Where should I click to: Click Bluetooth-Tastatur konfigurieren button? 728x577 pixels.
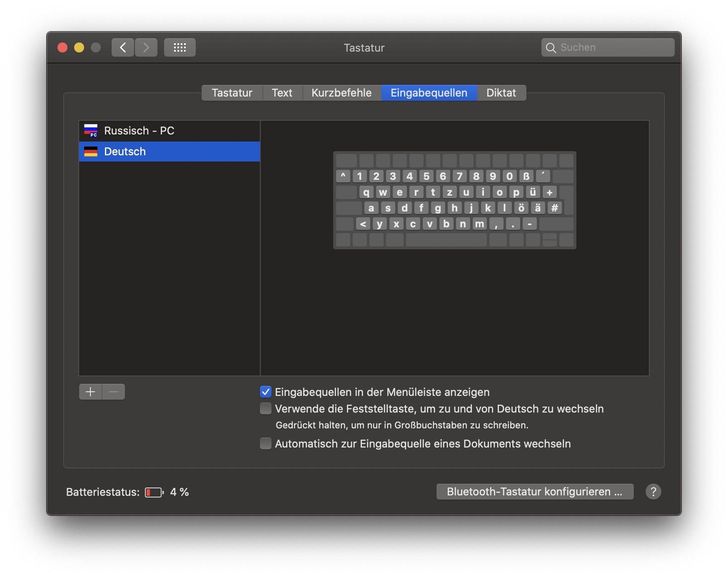click(x=535, y=492)
